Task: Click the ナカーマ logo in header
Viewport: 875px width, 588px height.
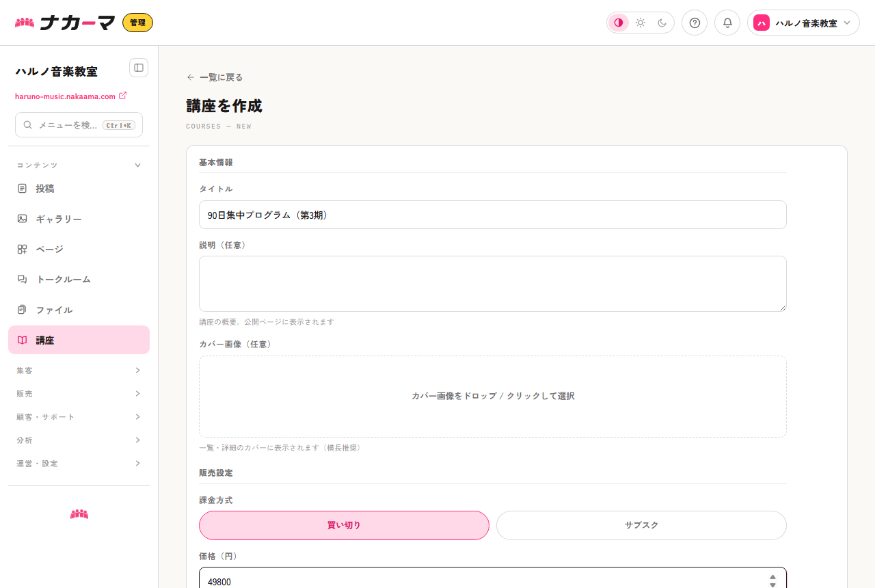Action: coord(65,23)
